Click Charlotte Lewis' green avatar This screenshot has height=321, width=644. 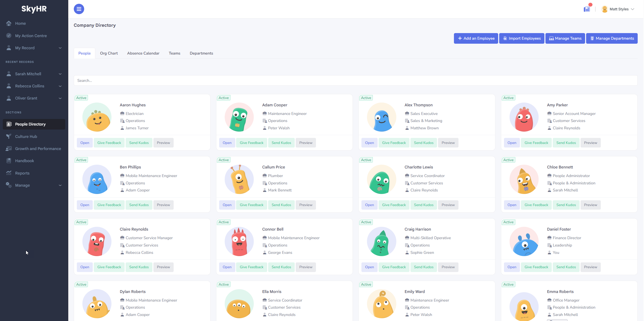click(x=382, y=179)
